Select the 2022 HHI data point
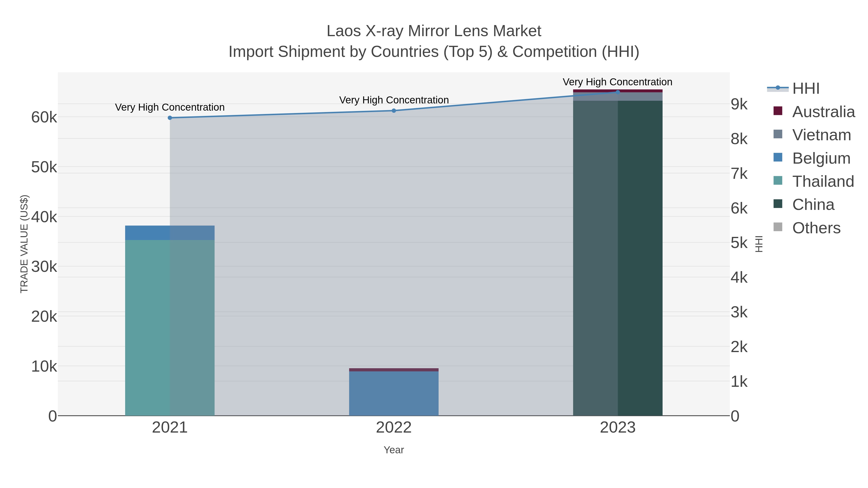The height and width of the screenshot is (488, 868). [393, 110]
